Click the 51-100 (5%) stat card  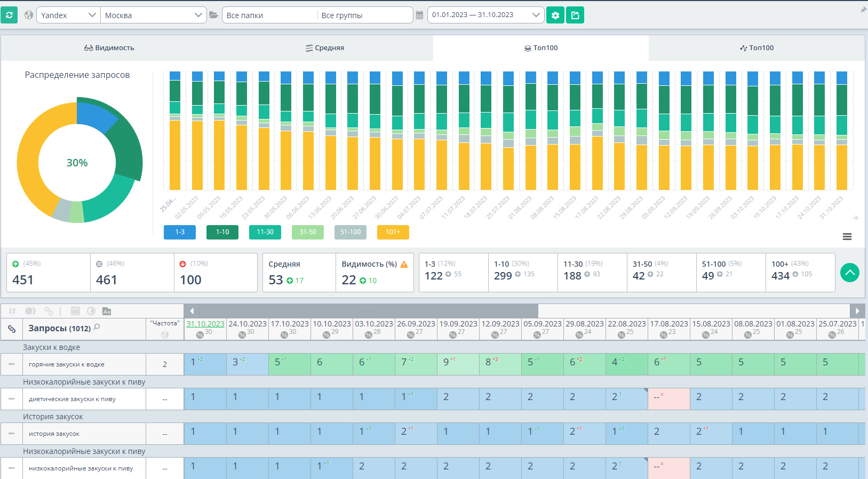(x=731, y=273)
